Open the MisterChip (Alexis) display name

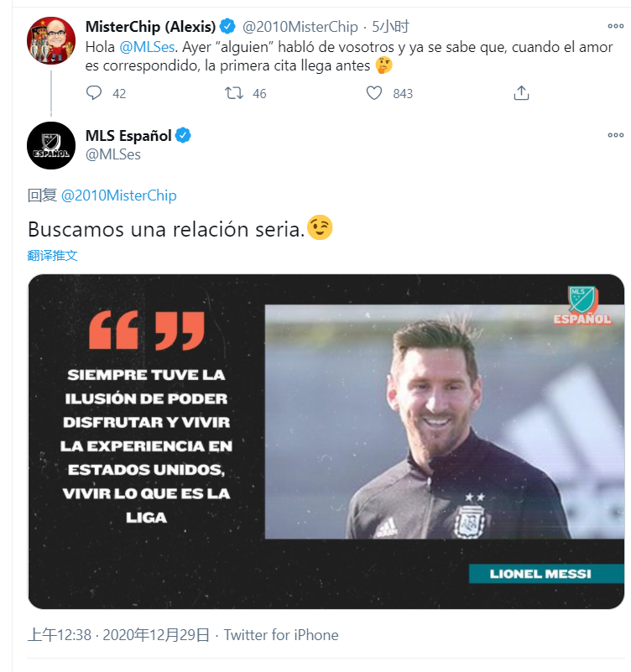coord(150,27)
